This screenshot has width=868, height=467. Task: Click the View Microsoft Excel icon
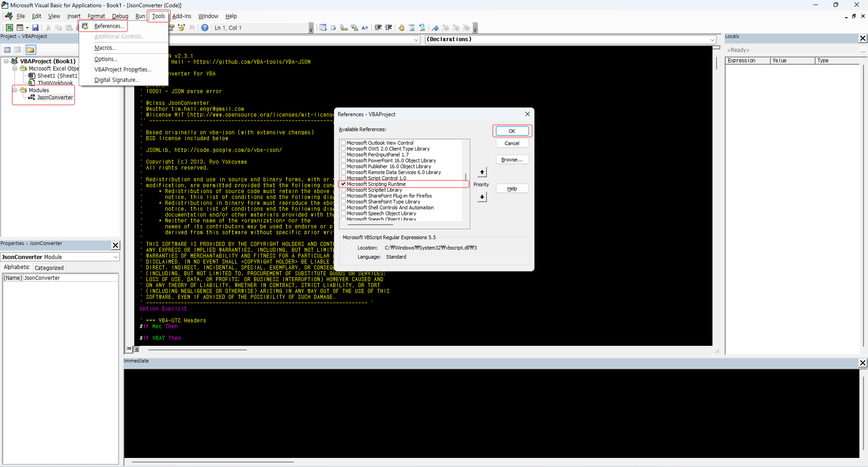pyautogui.click(x=9, y=28)
